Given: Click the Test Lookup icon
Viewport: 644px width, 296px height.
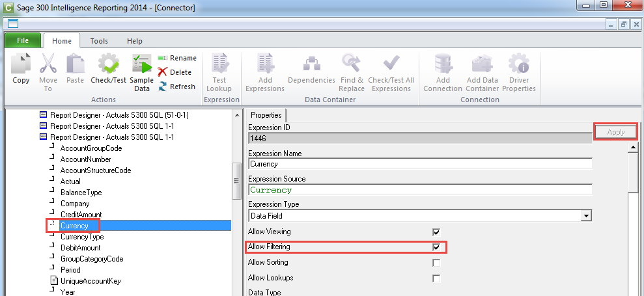Looking at the screenshot, I should [219, 64].
